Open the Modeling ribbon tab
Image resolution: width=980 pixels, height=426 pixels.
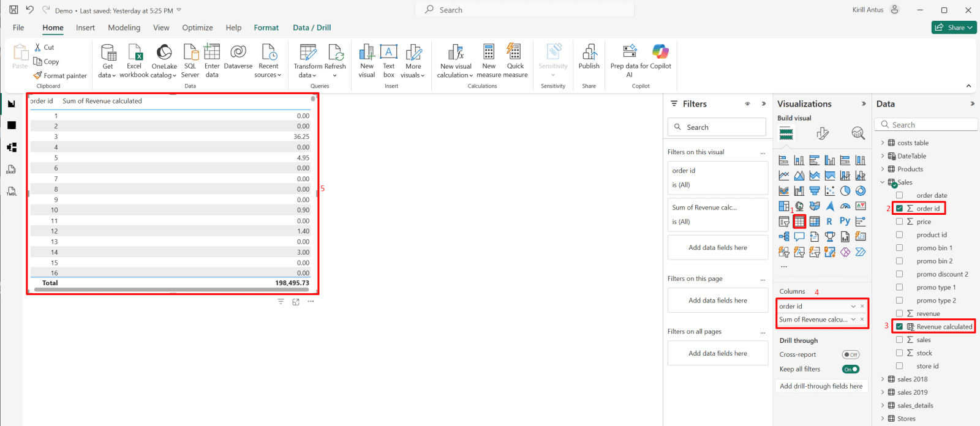[x=124, y=28]
